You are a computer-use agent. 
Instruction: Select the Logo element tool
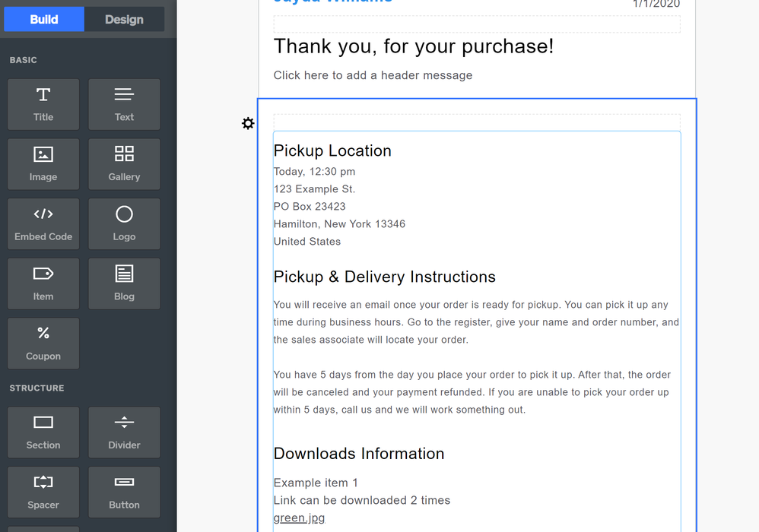click(x=124, y=223)
